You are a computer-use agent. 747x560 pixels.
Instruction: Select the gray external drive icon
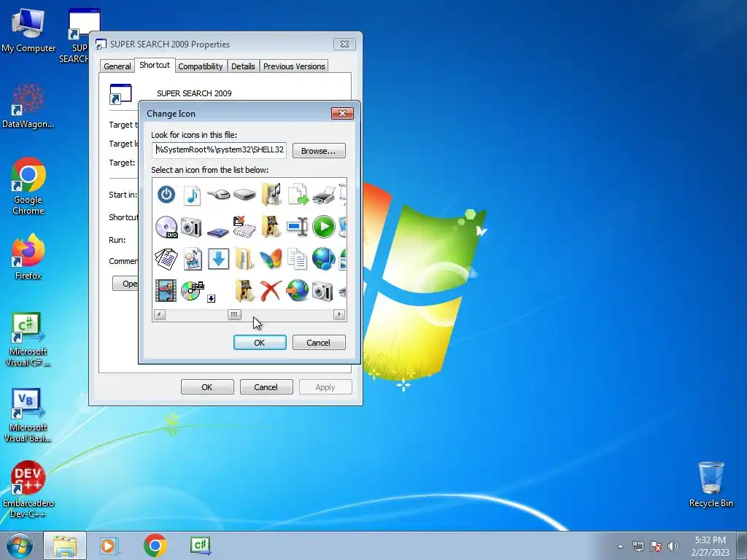pyautogui.click(x=244, y=194)
